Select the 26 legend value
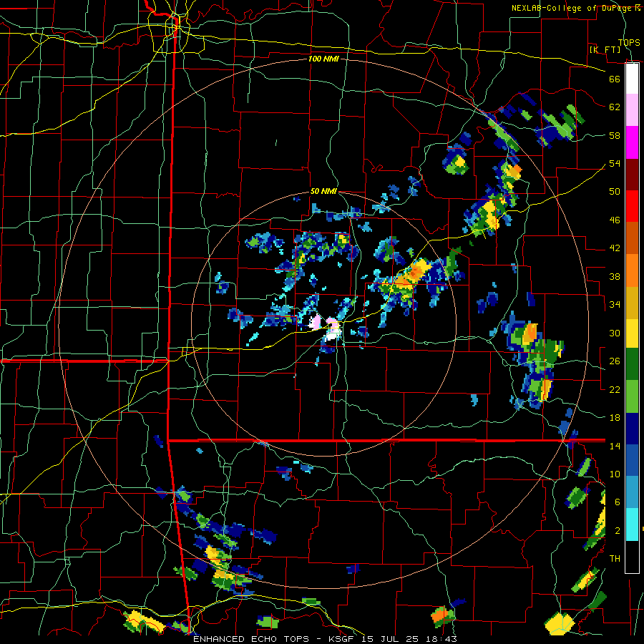644x644 pixels. pos(615,361)
